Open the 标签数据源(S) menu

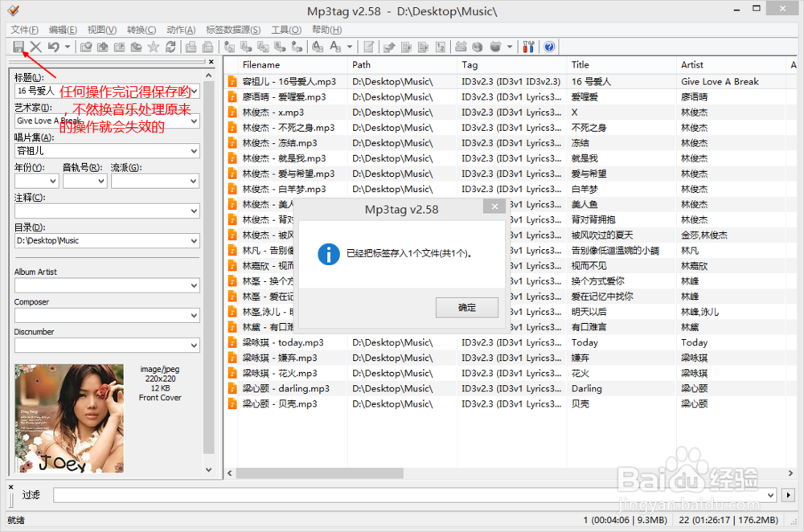click(233, 30)
